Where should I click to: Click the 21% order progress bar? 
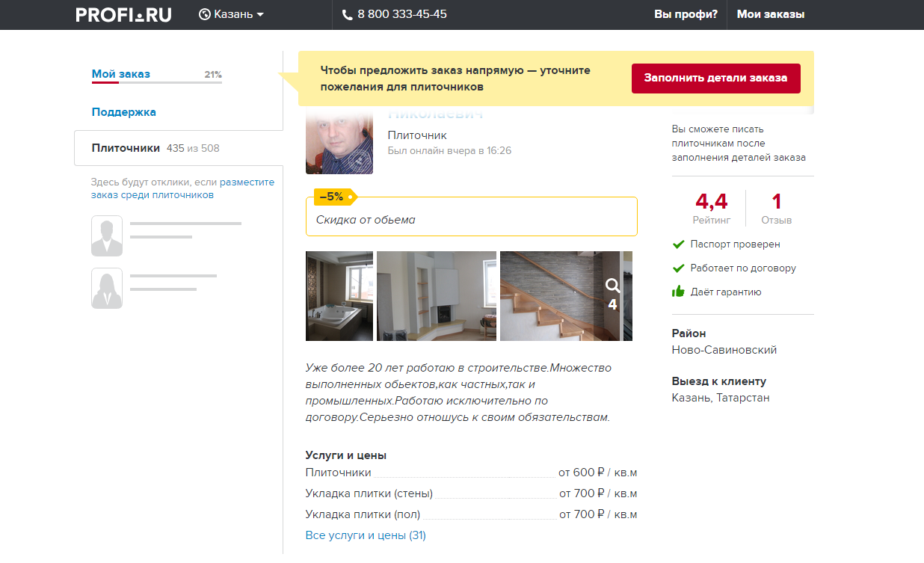coord(156,82)
